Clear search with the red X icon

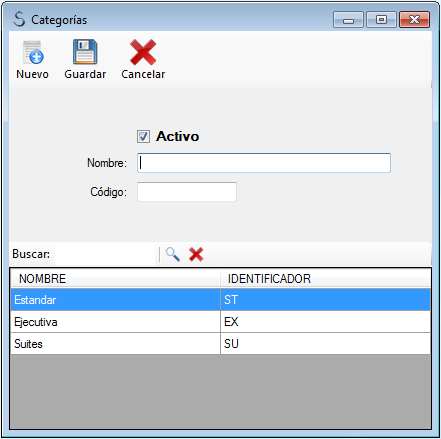point(196,255)
